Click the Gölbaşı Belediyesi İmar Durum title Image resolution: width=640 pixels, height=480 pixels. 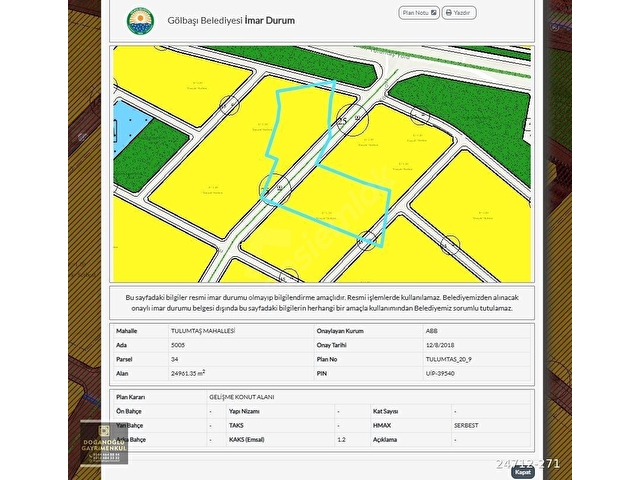(231, 20)
